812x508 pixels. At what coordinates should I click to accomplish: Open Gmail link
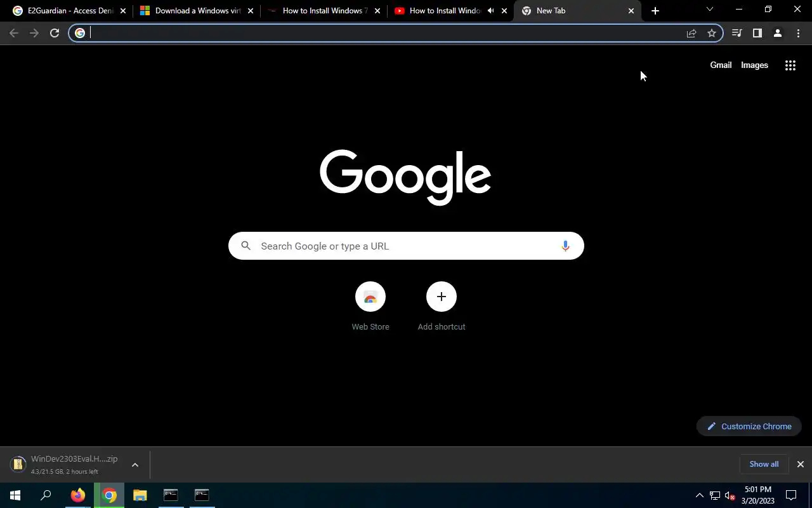coord(721,65)
